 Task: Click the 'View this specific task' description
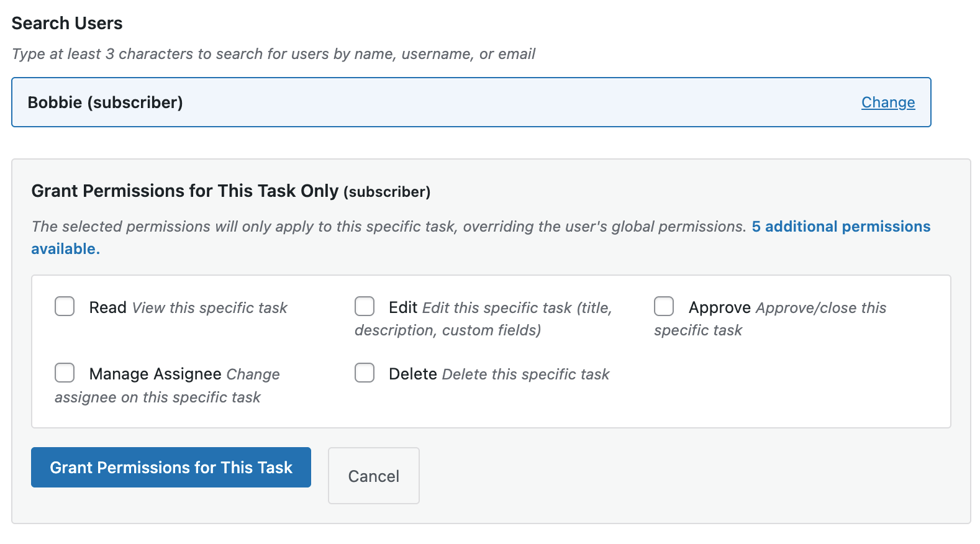point(209,308)
